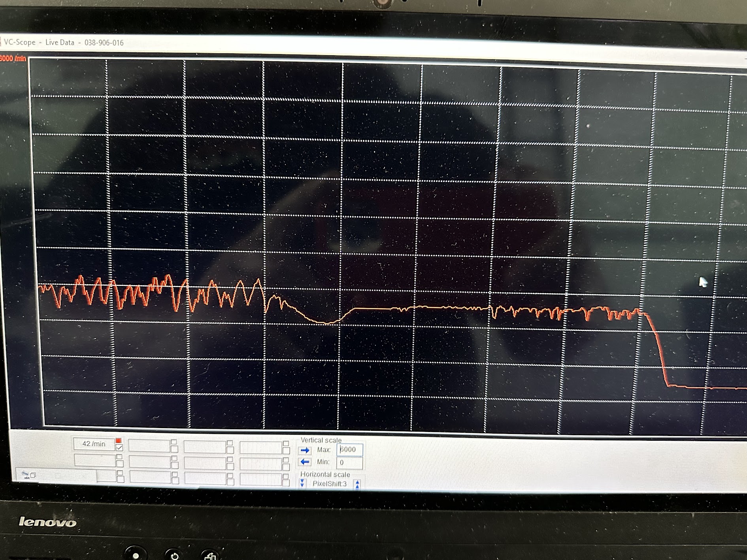This screenshot has height=560, width=747.
Task: Click the 6000 /min axis label
Action: pos(13,58)
